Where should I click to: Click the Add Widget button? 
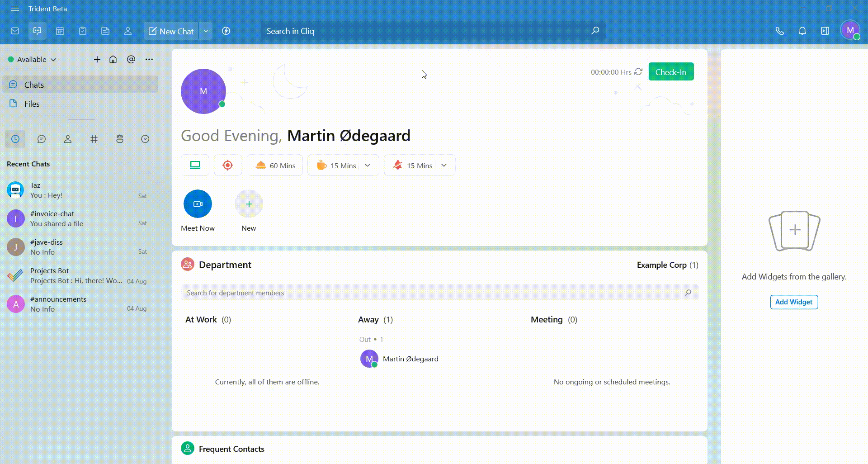(x=793, y=302)
